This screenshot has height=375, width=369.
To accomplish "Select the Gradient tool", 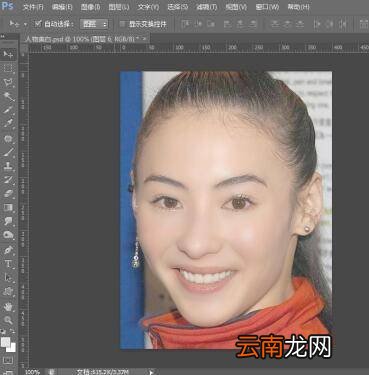I will tap(8, 208).
